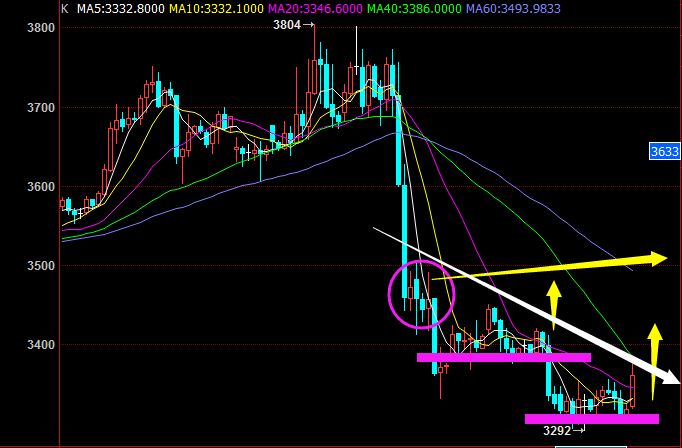Image resolution: width=682 pixels, height=448 pixels.
Task: Click the 3600 price axis label
Action: click(x=39, y=187)
